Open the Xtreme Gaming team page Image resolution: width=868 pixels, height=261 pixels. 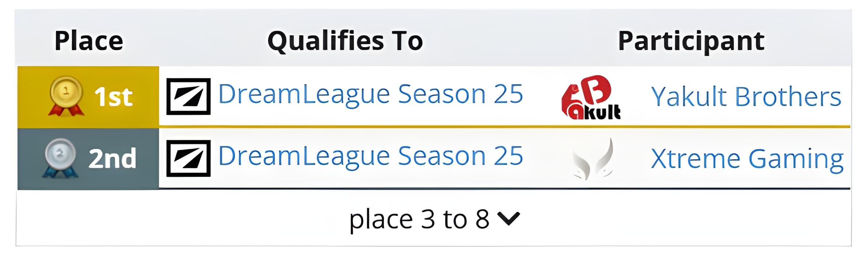[747, 159]
